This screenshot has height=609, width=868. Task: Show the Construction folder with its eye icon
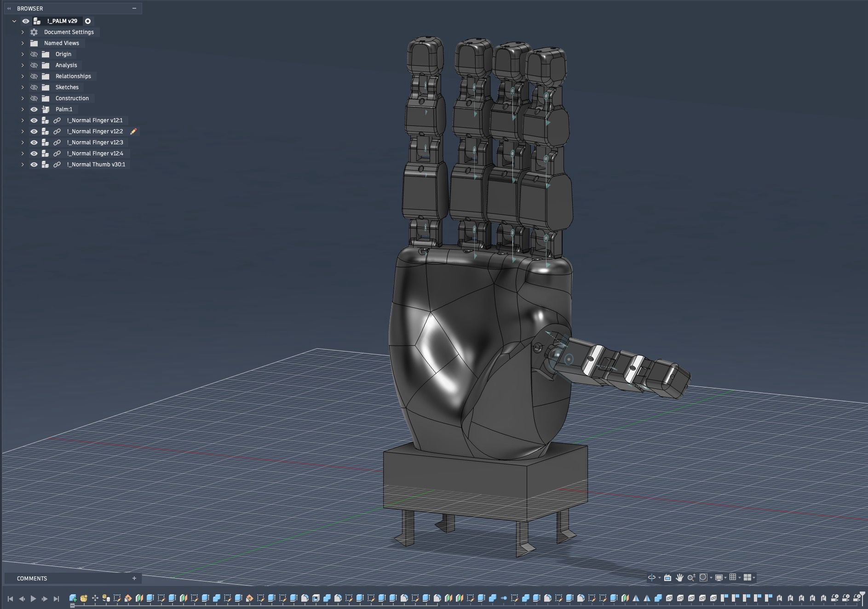(34, 98)
